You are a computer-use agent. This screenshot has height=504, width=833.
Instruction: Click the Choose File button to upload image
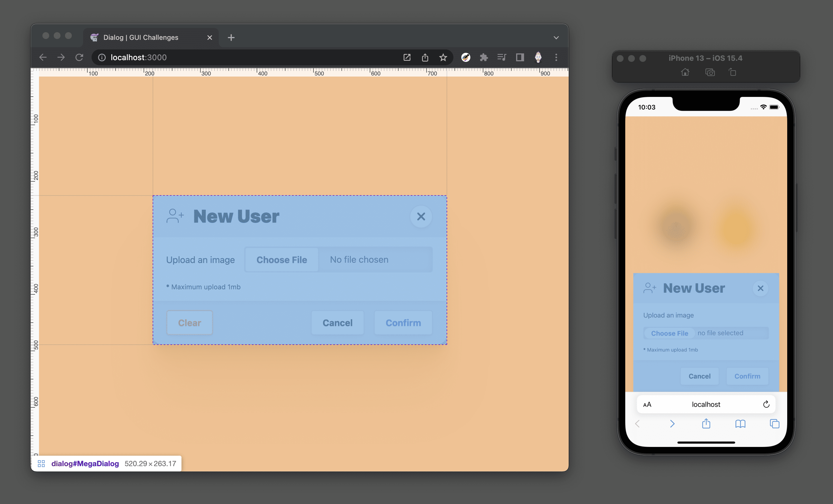pyautogui.click(x=282, y=259)
